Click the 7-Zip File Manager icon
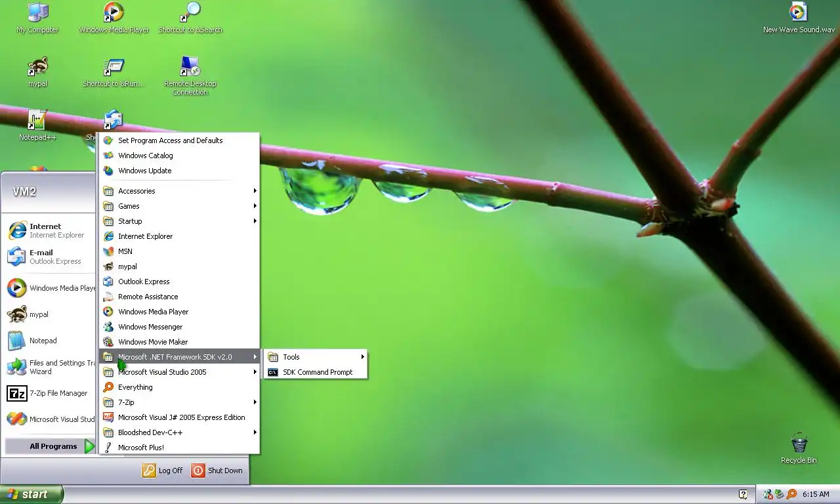This screenshot has width=840, height=504. click(x=17, y=393)
